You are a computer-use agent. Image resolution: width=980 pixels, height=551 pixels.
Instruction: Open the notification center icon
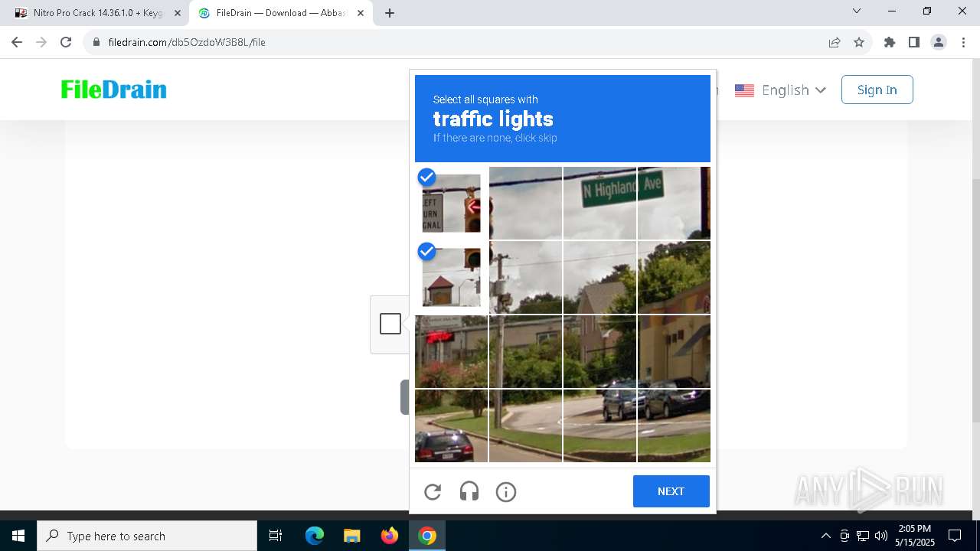[x=955, y=536]
